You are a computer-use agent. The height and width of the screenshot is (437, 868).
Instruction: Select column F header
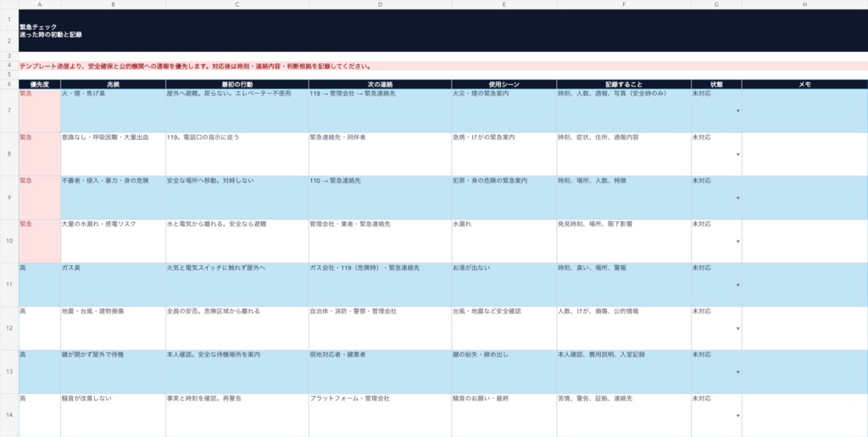[624, 4]
